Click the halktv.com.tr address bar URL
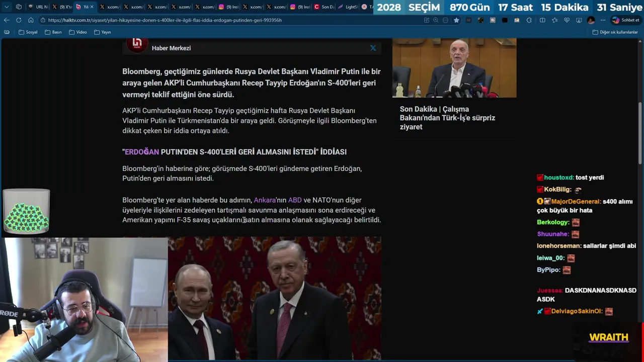The image size is (644, 362). pyautogui.click(x=165, y=20)
